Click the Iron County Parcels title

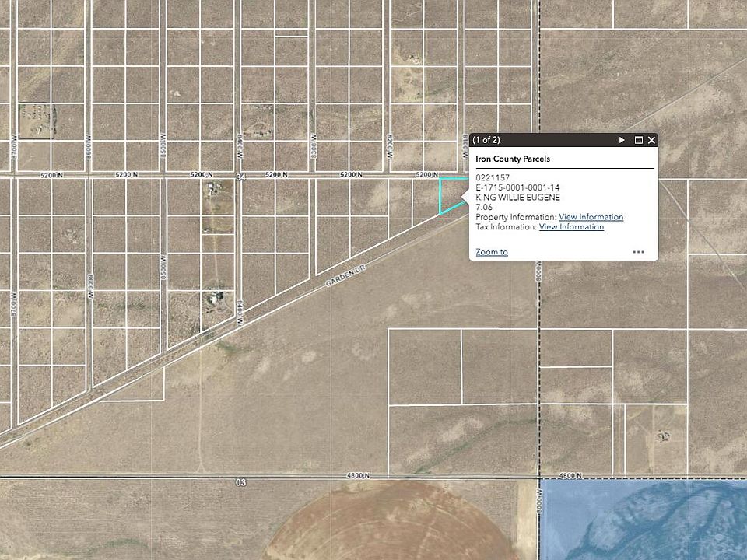coord(513,159)
